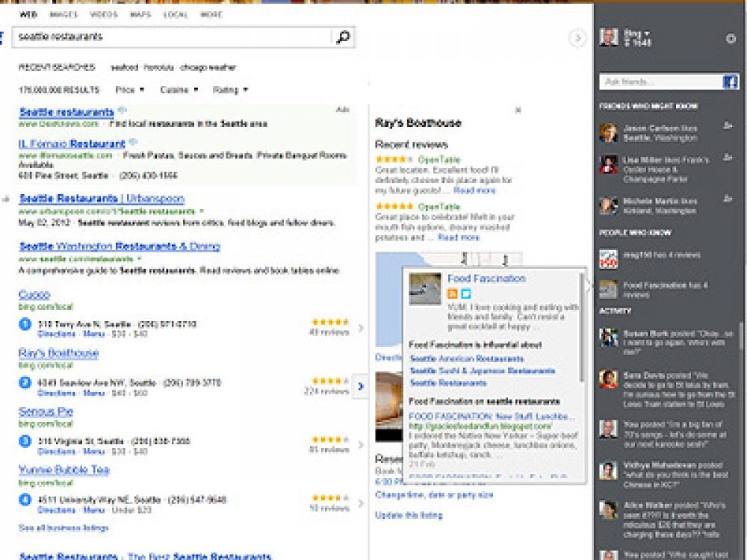Screen dimensions: 747x560
Task: Click Change time, date or party size
Action: pyautogui.click(x=434, y=495)
